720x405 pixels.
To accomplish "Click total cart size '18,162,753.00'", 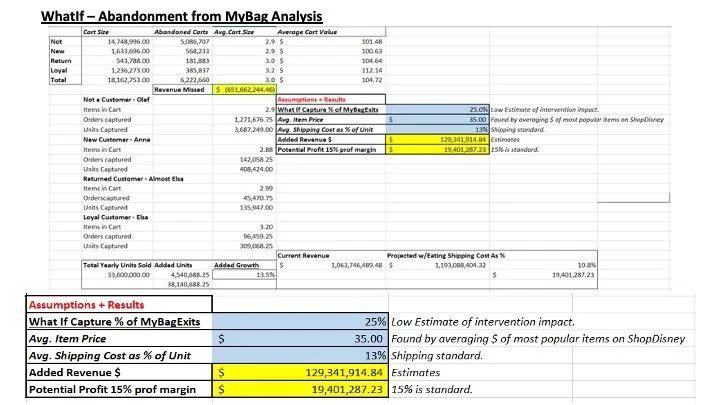I will coord(129,80).
